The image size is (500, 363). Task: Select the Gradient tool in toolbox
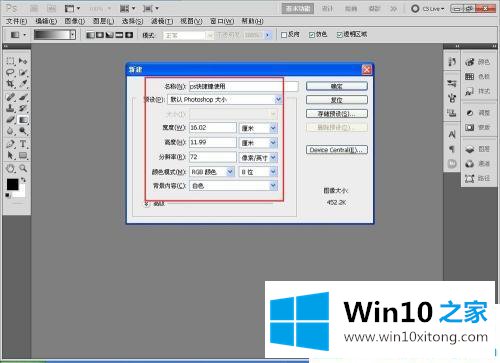23,120
